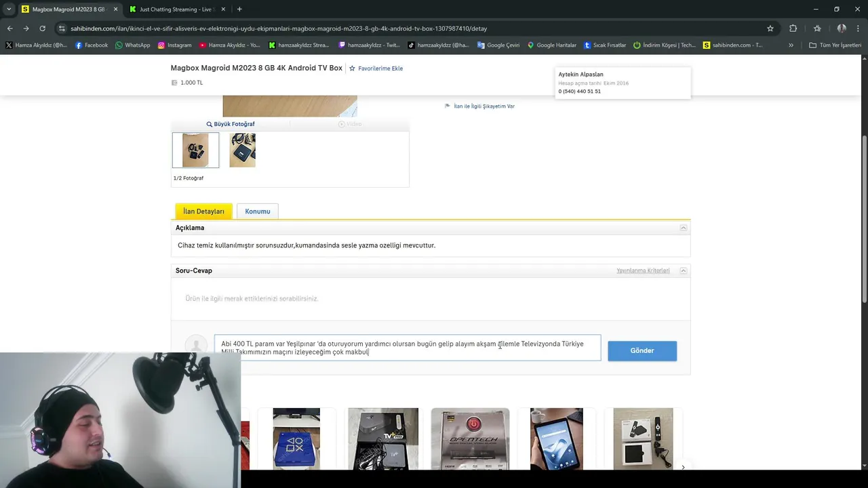Open the sahibinden.com bookmark

tap(733, 45)
